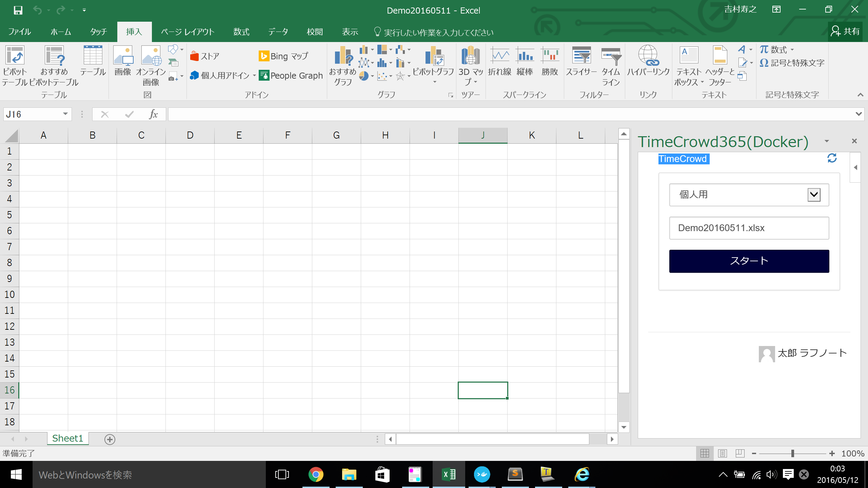
Task: Open the 個人用 team dropdown
Action: [814, 195]
